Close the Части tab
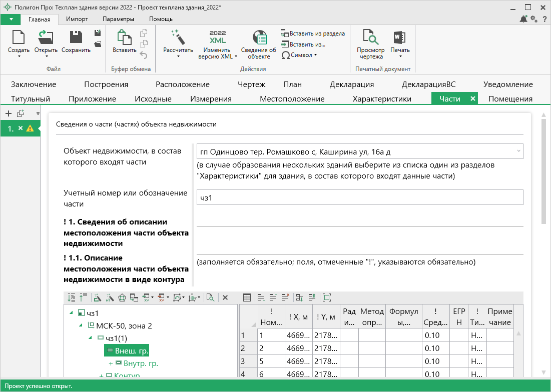This screenshot has height=392, width=551. tap(473, 99)
